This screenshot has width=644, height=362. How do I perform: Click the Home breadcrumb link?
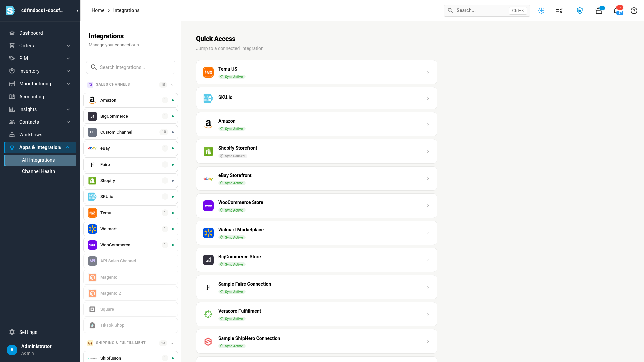point(98,10)
